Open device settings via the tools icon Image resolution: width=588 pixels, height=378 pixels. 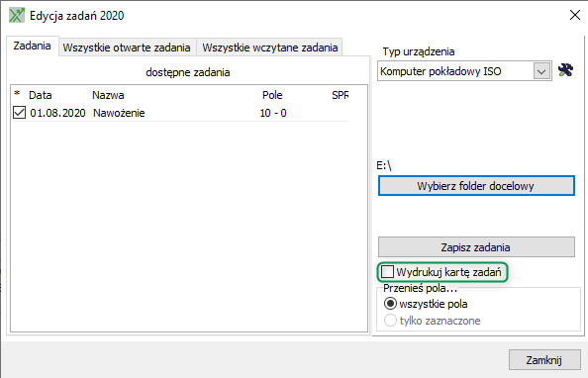(565, 70)
